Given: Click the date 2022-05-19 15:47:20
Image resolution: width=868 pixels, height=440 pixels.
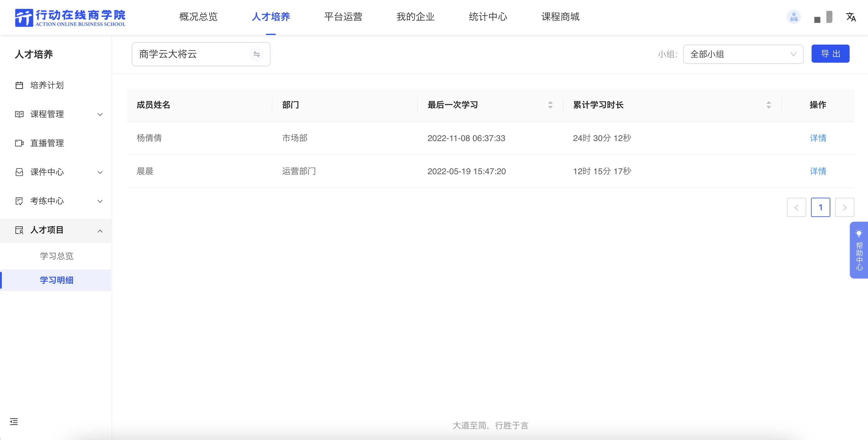Looking at the screenshot, I should tap(466, 171).
